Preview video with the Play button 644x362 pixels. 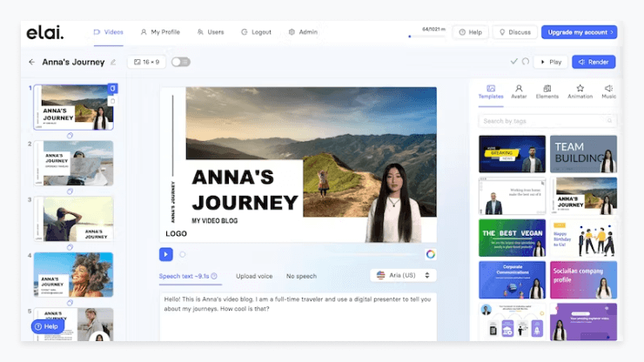pyautogui.click(x=551, y=62)
